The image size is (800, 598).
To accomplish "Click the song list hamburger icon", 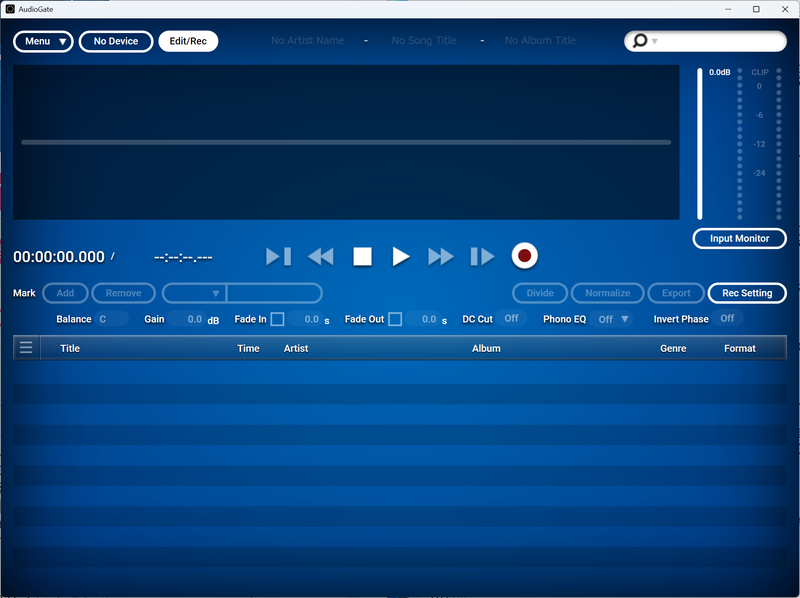I will pyautogui.click(x=26, y=347).
